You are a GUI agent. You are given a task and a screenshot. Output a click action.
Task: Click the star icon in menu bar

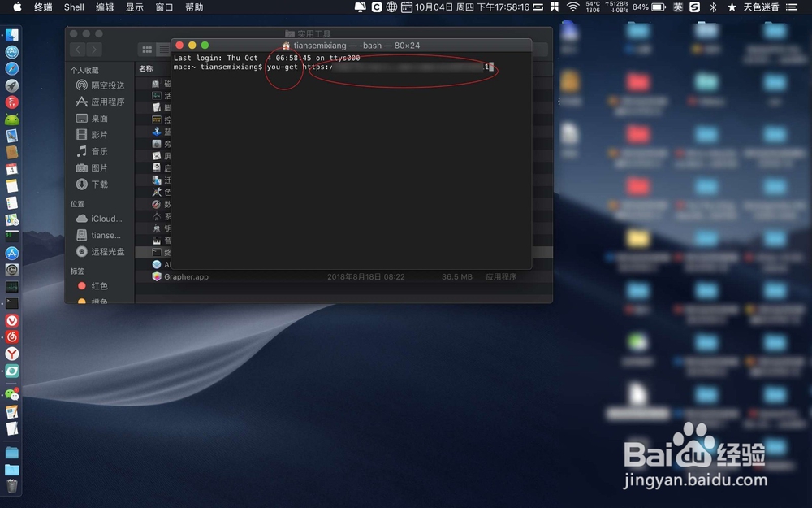(x=732, y=7)
